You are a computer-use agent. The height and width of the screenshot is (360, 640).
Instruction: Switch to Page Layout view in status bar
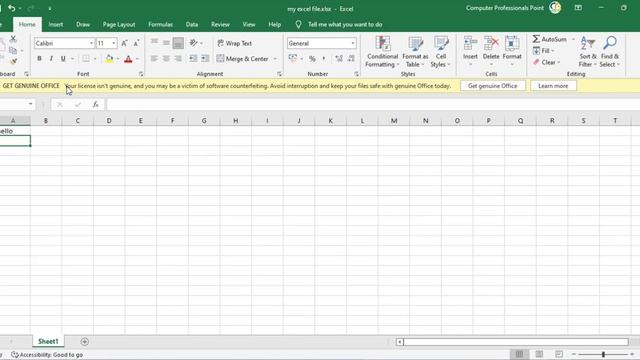[x=539, y=354]
